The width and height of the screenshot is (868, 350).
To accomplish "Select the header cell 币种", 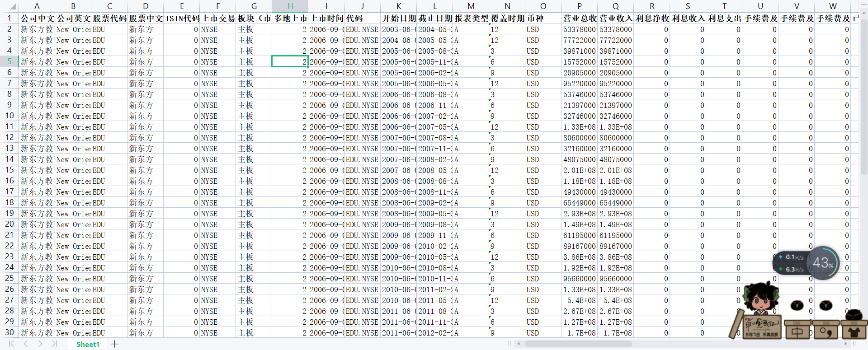I will (543, 18).
